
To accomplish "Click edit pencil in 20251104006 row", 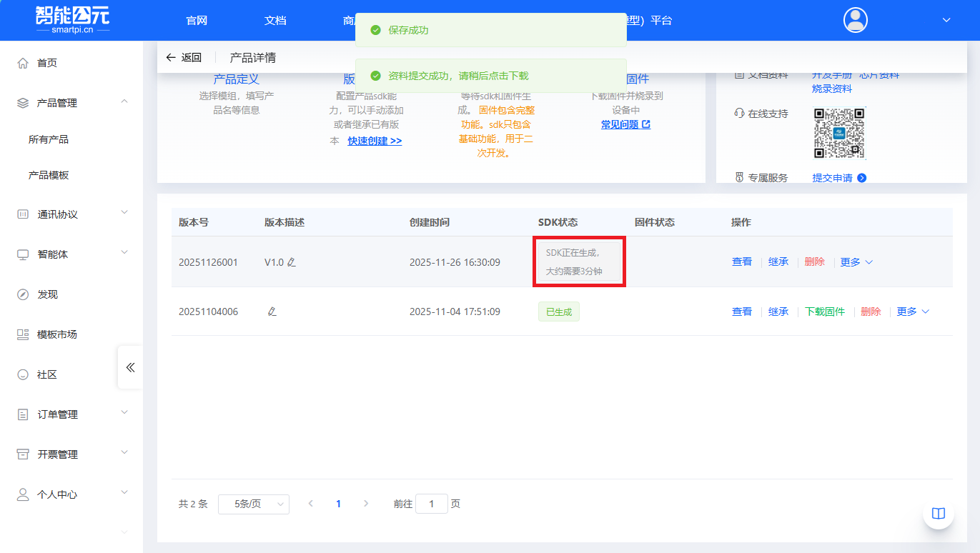I will coord(272,312).
